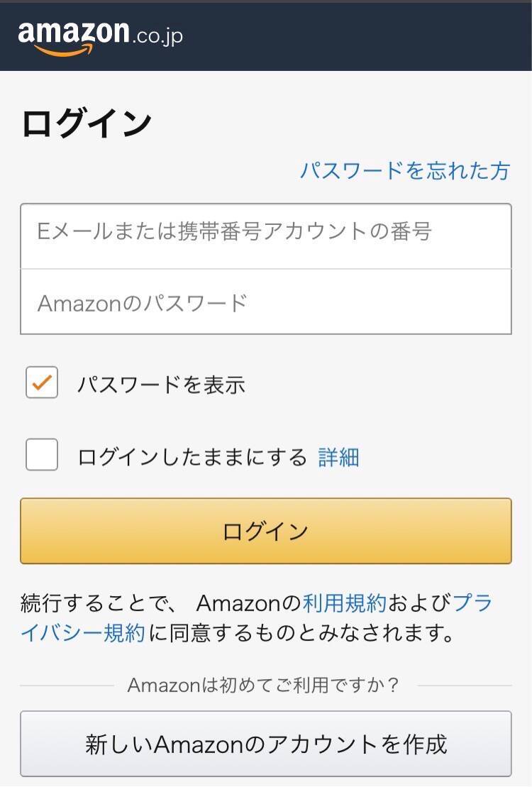Click the ログイン page heading
This screenshot has width=532, height=787.
[x=87, y=123]
